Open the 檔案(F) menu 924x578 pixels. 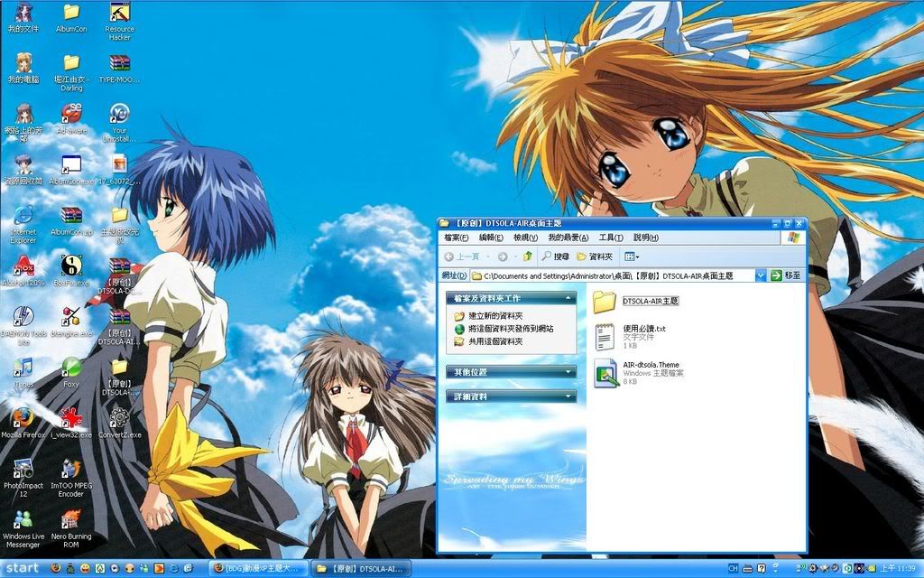click(456, 238)
